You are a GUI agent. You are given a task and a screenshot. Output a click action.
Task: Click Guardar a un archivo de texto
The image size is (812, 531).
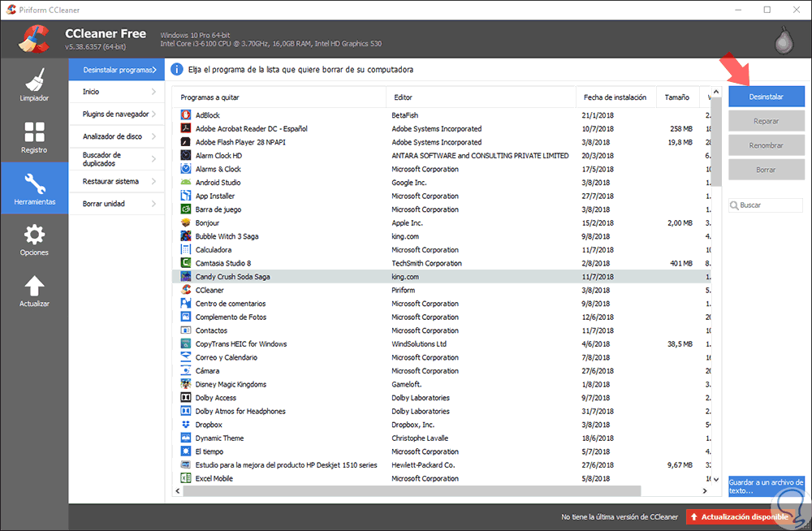pyautogui.click(x=766, y=486)
